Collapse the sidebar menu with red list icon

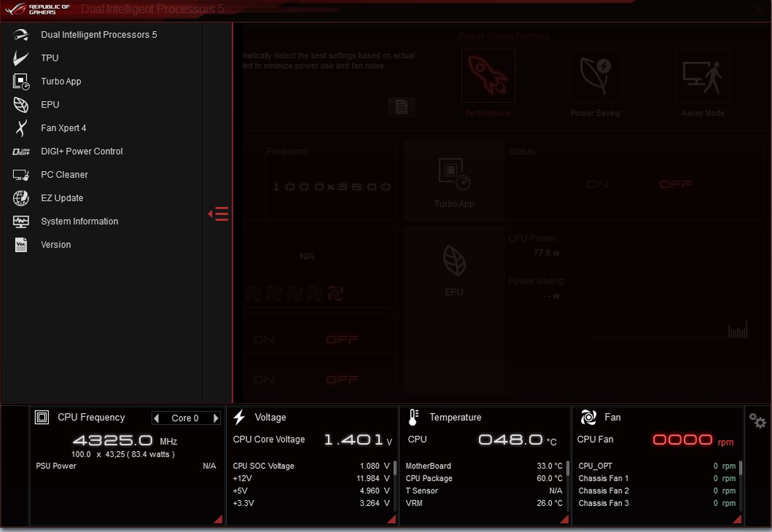coord(218,214)
